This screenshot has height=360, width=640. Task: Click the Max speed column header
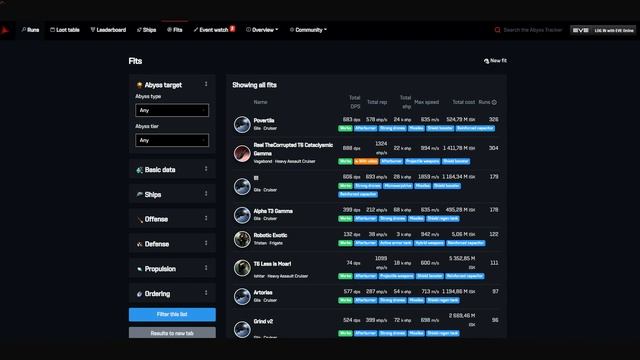click(x=427, y=102)
